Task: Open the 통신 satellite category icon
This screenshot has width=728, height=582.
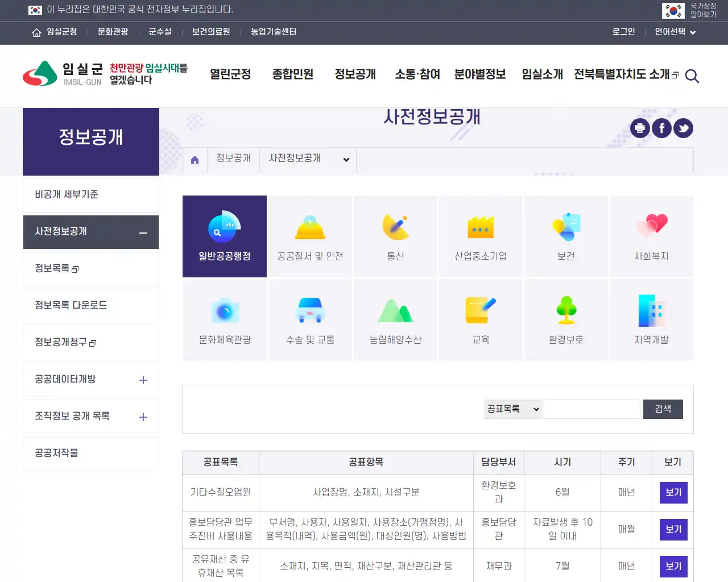Action: point(396,227)
